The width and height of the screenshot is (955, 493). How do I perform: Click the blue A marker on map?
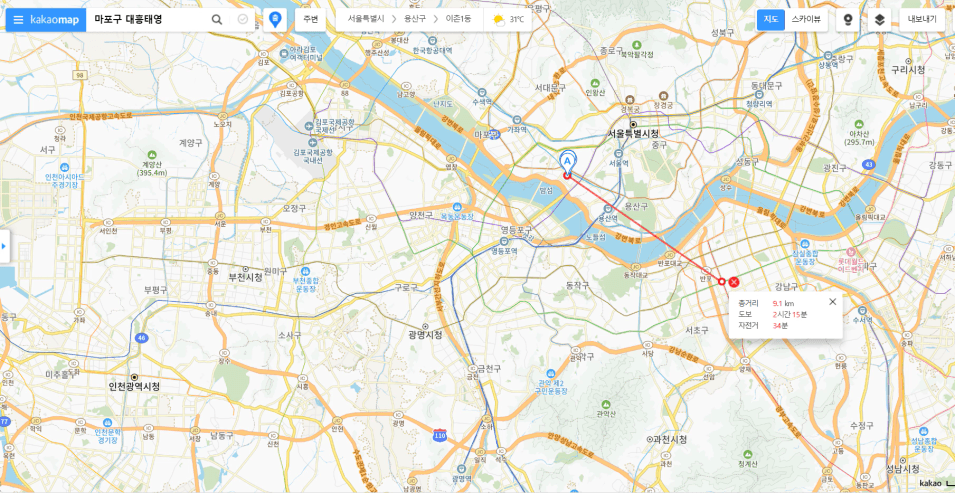(x=567, y=161)
